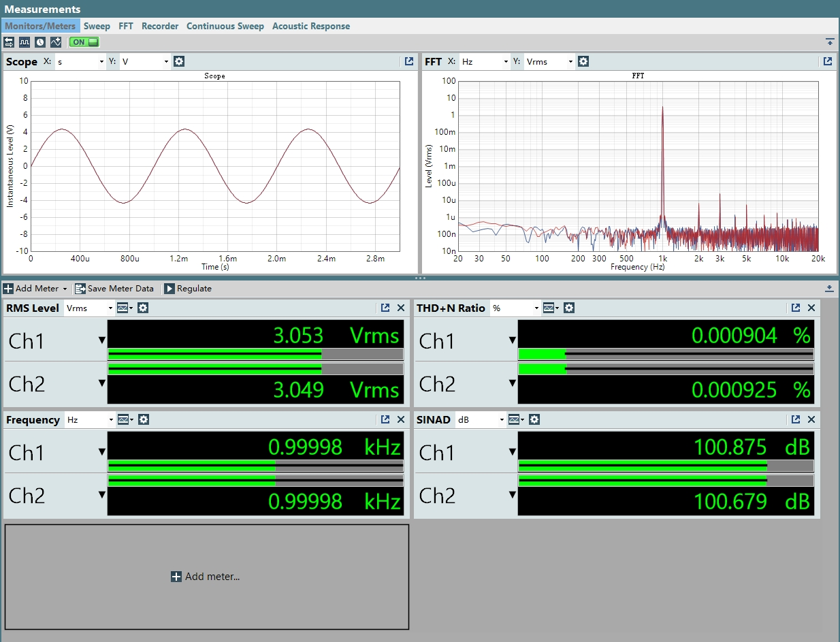Close the Frequency meter panel
Viewport: 840px width, 642px height.
(401, 419)
